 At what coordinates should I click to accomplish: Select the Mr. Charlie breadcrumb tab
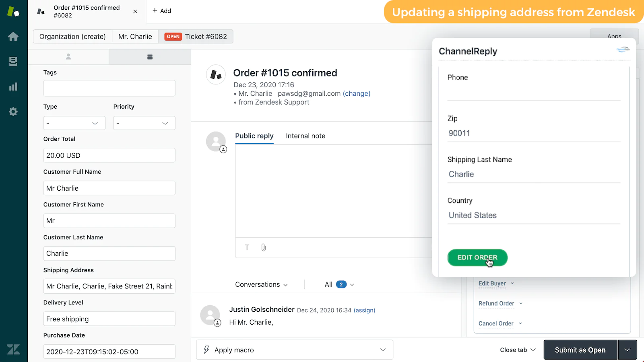[135, 37]
